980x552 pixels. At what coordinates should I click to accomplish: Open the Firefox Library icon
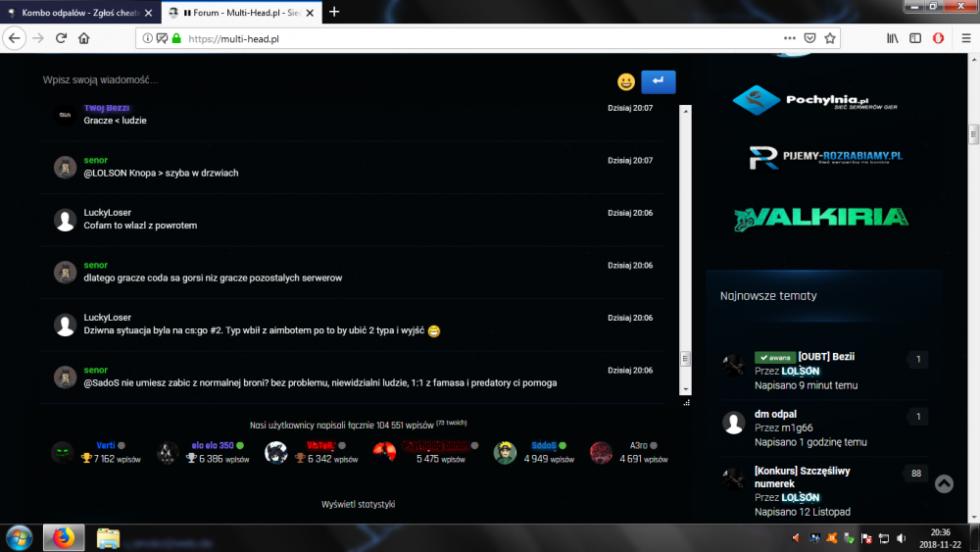893,38
